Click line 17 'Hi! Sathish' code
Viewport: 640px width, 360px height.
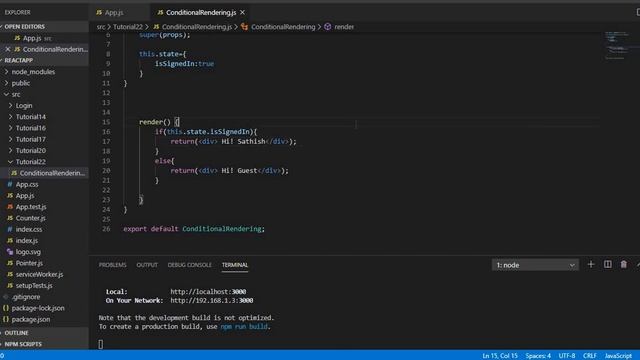[x=233, y=142]
